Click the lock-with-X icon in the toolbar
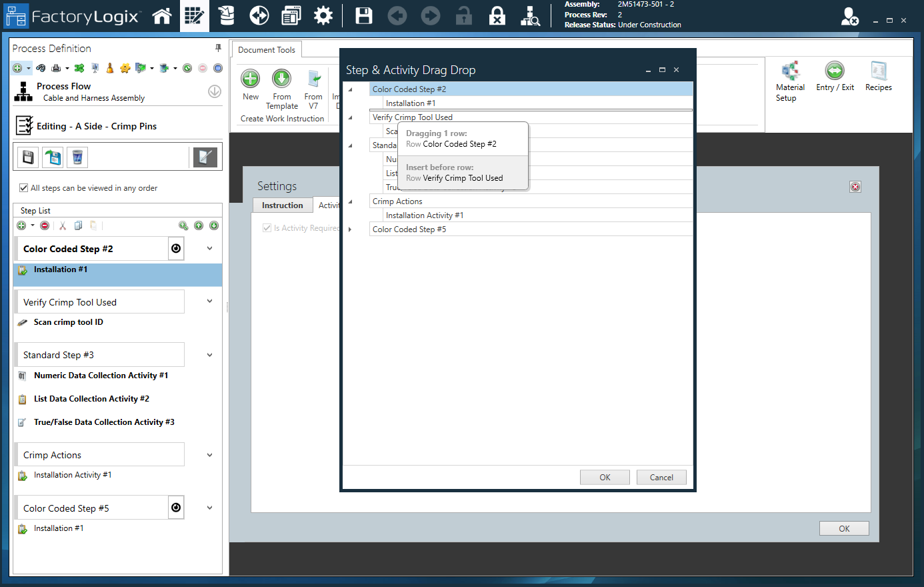Screen dimensions: 924x587 (x=497, y=15)
